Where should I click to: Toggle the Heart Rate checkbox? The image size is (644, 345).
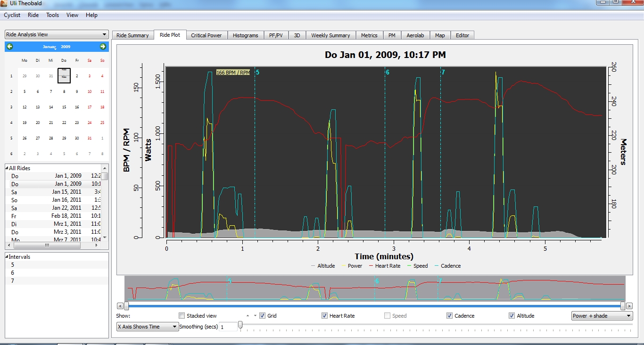click(324, 316)
